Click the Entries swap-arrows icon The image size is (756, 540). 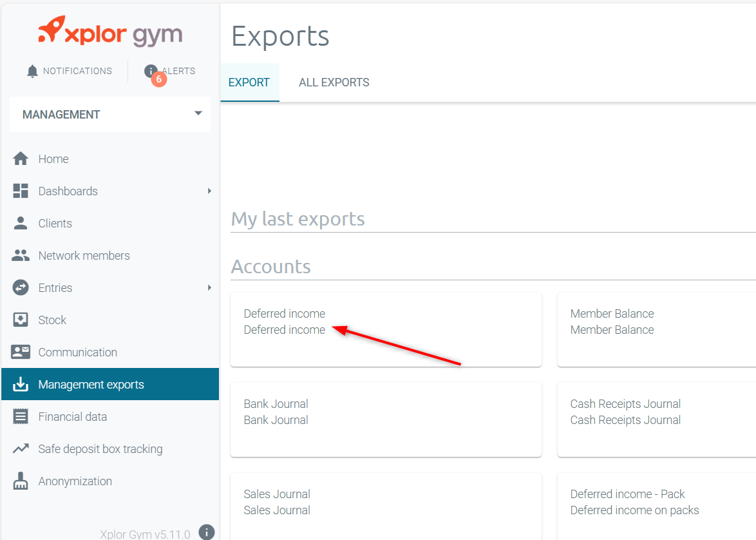[x=20, y=287]
